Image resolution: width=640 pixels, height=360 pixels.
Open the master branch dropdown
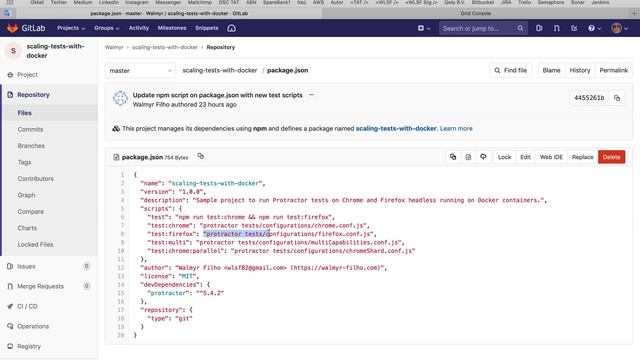click(x=140, y=71)
